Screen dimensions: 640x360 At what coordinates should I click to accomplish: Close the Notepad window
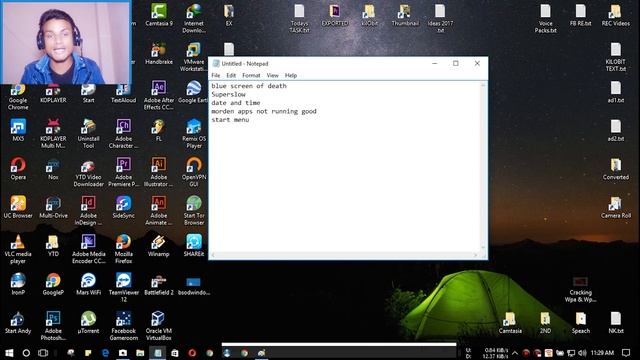(477, 64)
